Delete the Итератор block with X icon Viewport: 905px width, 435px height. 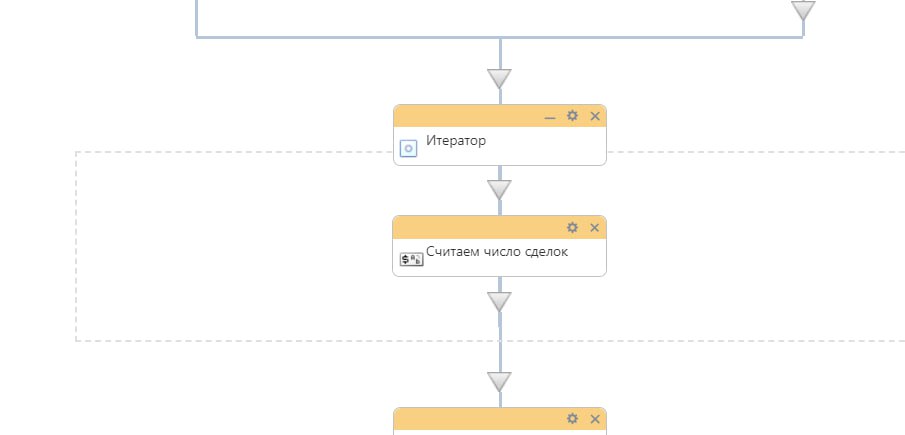click(x=595, y=116)
